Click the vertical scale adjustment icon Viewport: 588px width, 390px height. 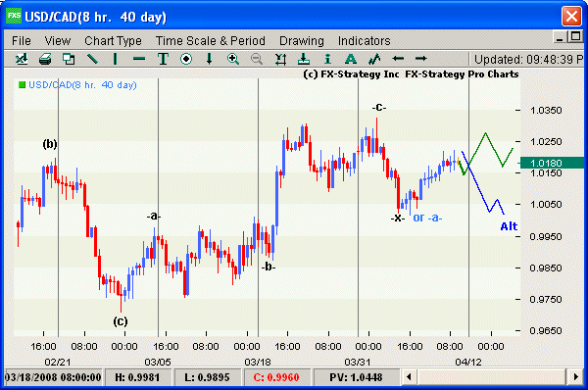click(x=280, y=59)
